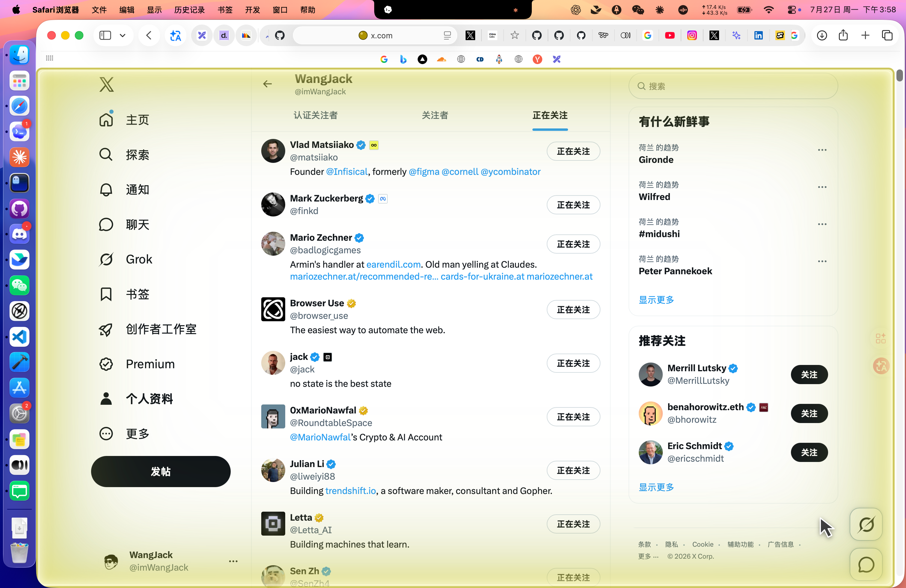The height and width of the screenshot is (588, 906).
Task: Open 探索 search in sidebar
Action: point(124,155)
